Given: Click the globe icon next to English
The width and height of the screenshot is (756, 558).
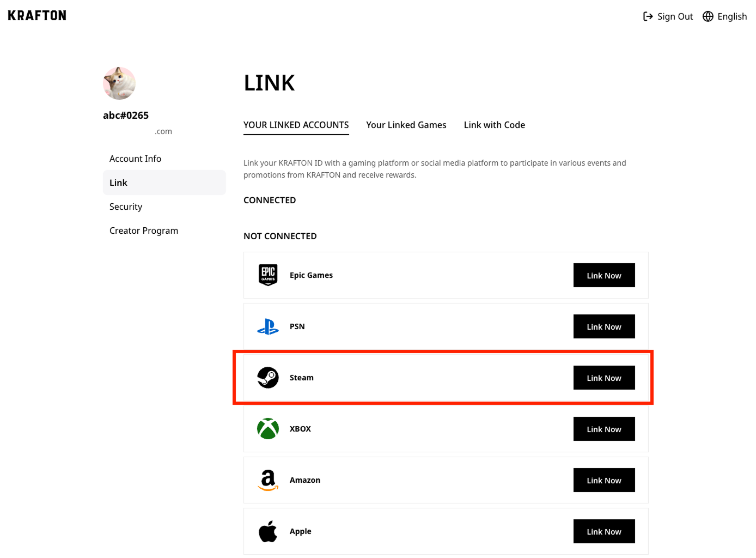Looking at the screenshot, I should [708, 16].
